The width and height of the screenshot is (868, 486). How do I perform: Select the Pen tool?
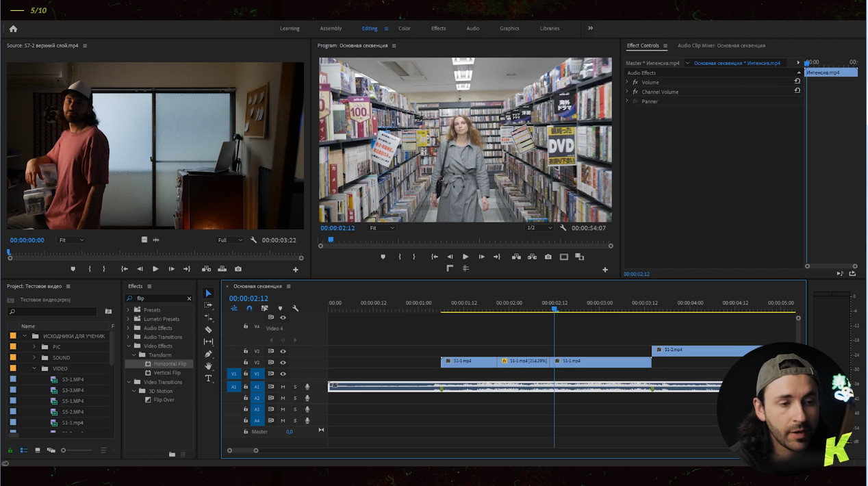[x=209, y=354]
